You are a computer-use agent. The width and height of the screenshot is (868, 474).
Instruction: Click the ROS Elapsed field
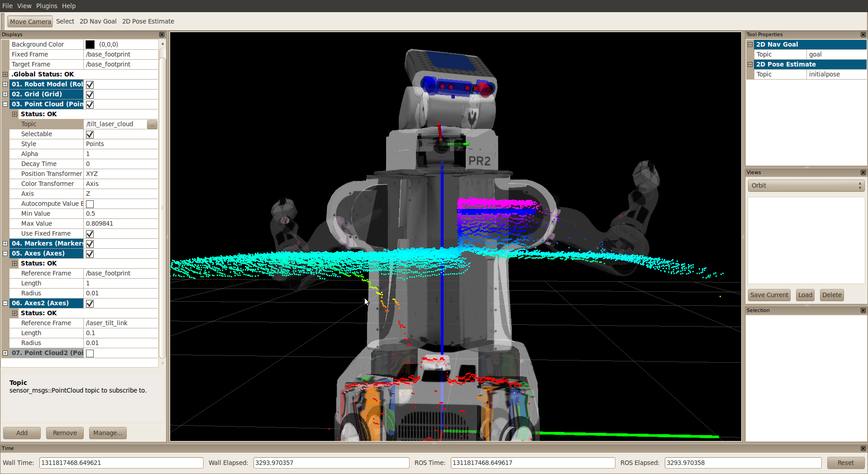click(743, 463)
